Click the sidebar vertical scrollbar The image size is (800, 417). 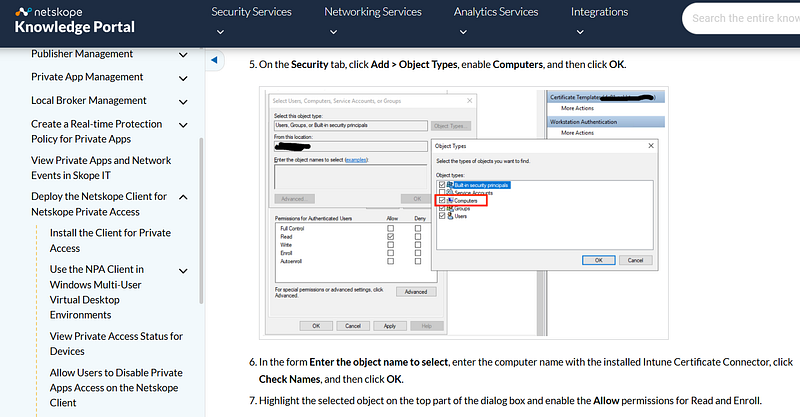click(202, 220)
